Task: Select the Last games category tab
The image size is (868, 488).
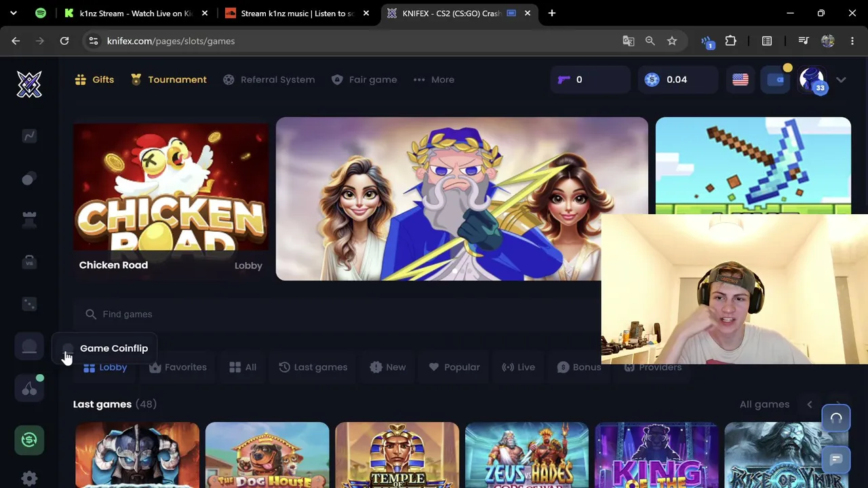Action: click(x=313, y=367)
